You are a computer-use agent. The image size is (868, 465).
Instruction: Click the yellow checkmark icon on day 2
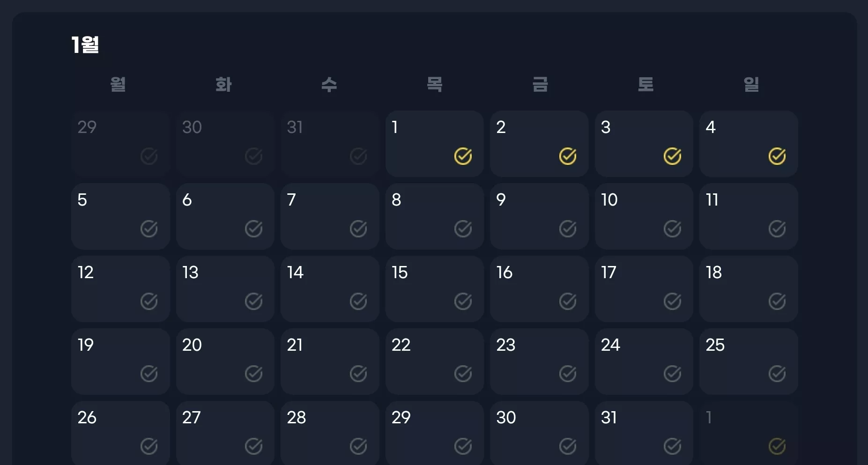(568, 156)
